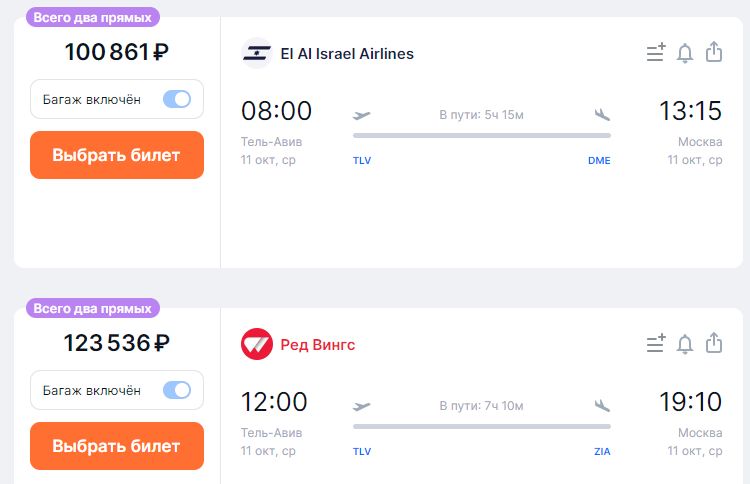Click the Red Wings card 'Всего два прямых' badge
The width and height of the screenshot is (750, 484).
tap(93, 308)
